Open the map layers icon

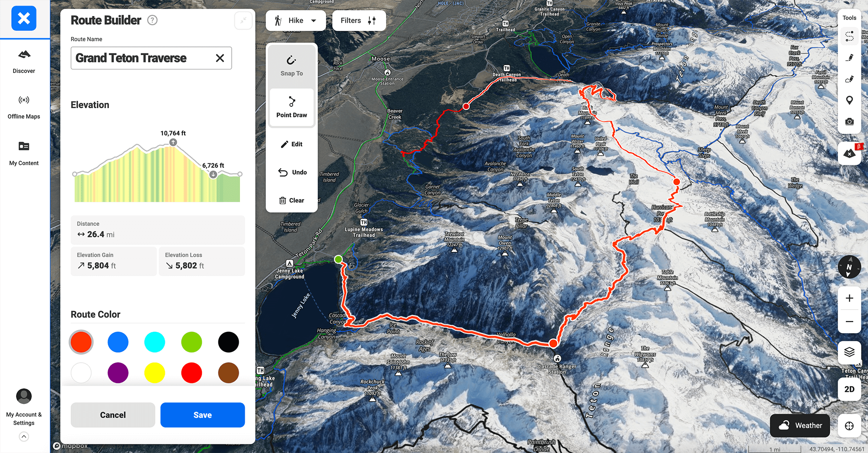849,352
